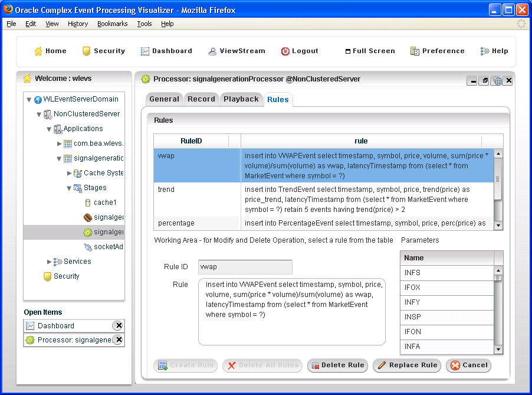Viewport: 532px width, 395px height.
Task: Collapse the signalgeneration application node
Action: [x=59, y=159]
